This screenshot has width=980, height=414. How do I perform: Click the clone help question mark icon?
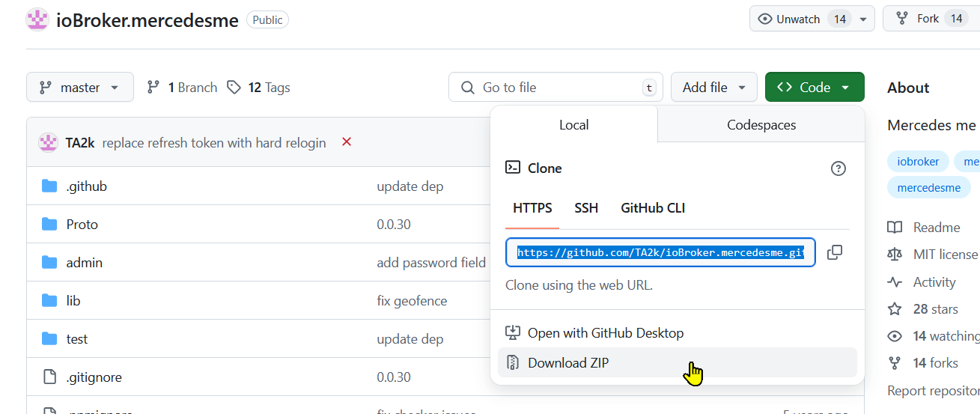click(x=839, y=168)
